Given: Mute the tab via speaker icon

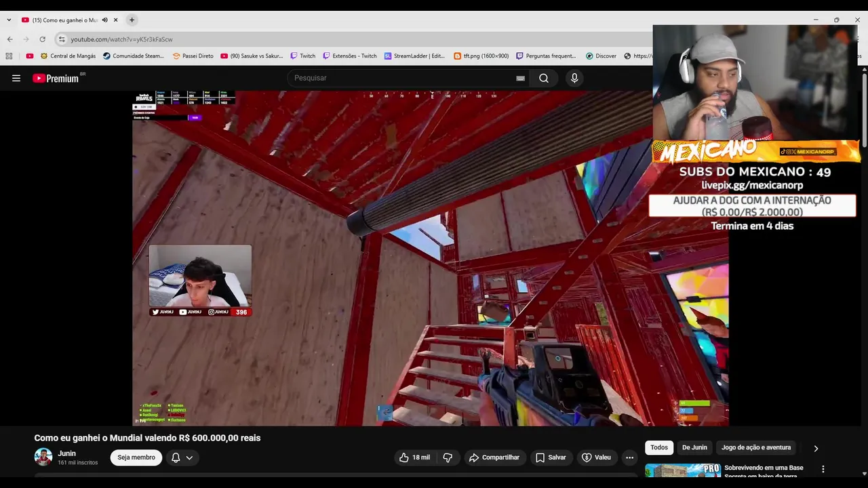Looking at the screenshot, I should 104,20.
